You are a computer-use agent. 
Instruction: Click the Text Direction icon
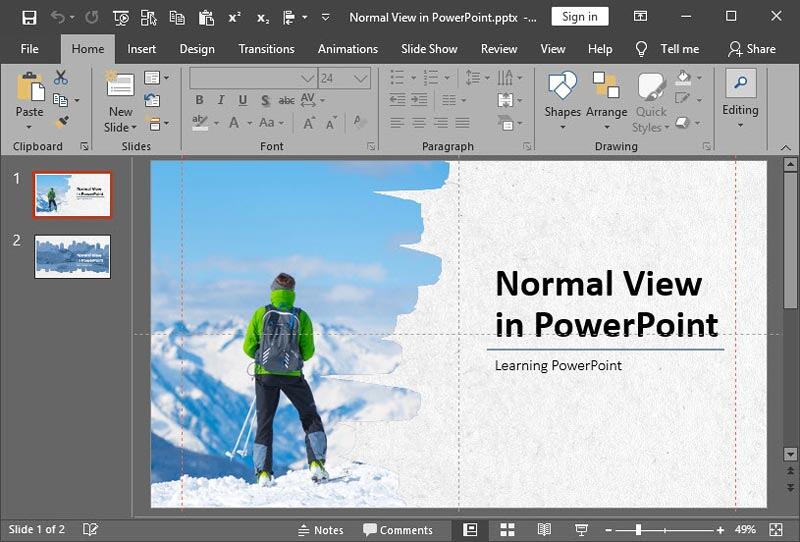point(505,78)
